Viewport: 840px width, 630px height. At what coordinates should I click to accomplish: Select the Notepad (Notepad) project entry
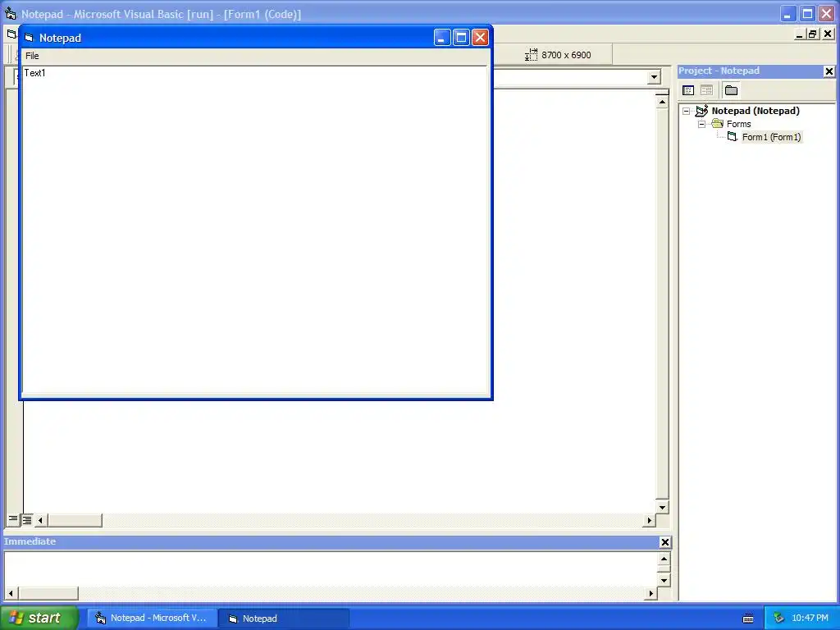coord(756,111)
